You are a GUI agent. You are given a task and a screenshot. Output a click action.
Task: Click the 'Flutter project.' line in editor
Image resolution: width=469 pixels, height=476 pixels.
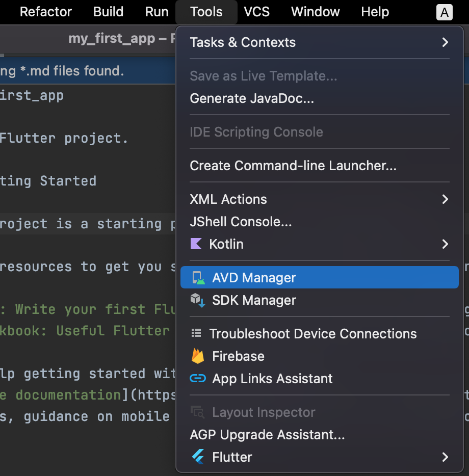64,139
